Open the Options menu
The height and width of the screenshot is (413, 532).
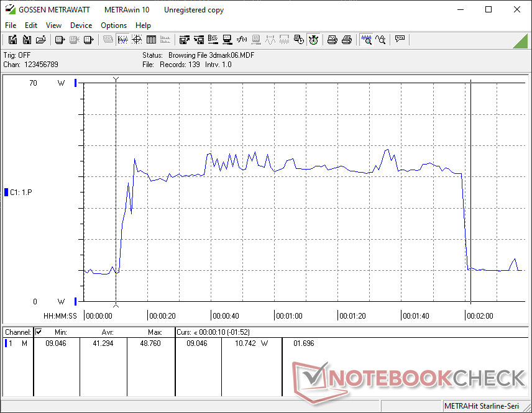[x=114, y=25]
